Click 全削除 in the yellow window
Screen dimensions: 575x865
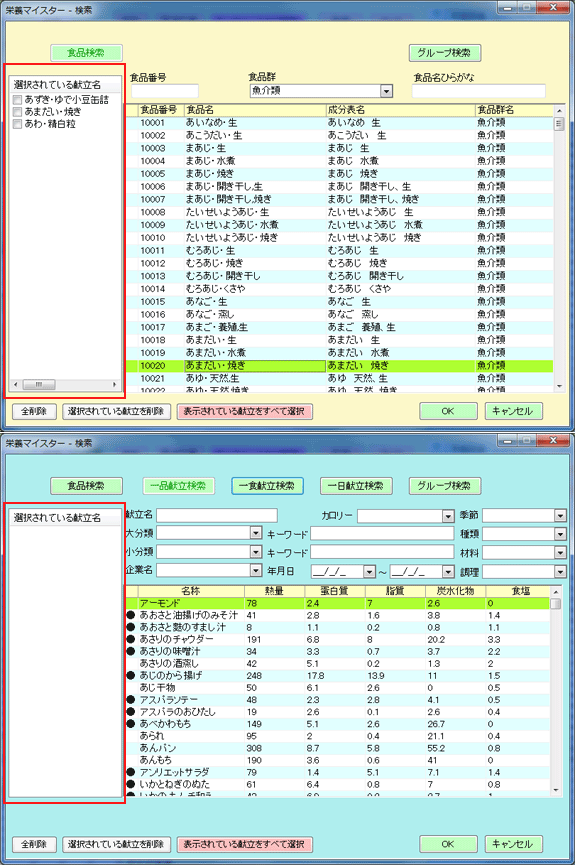[x=34, y=412]
